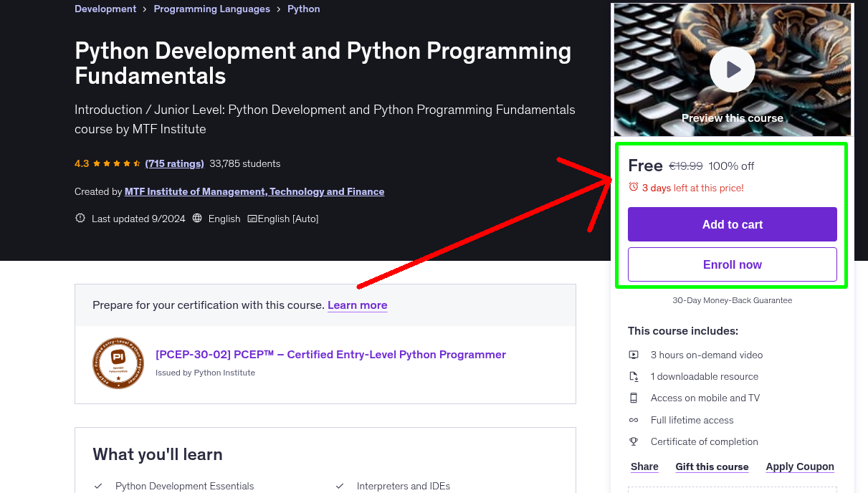
Task: Click the alarm clock icon by 3 days left
Action: click(x=634, y=187)
